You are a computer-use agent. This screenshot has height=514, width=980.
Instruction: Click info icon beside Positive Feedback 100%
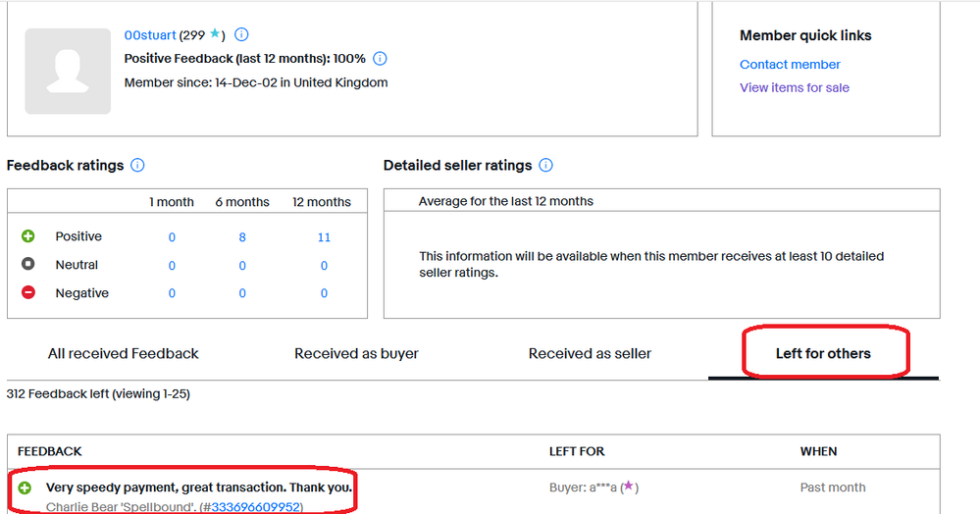[381, 59]
